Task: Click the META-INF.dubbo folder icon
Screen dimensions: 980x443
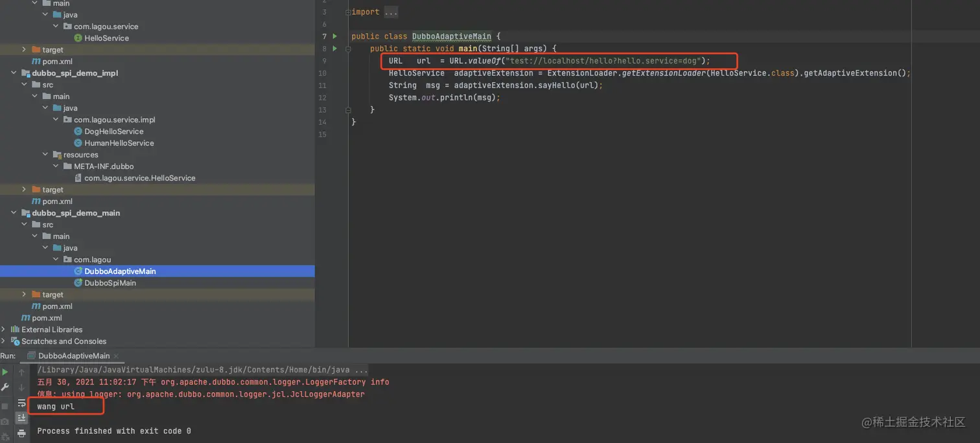Action: [x=67, y=166]
